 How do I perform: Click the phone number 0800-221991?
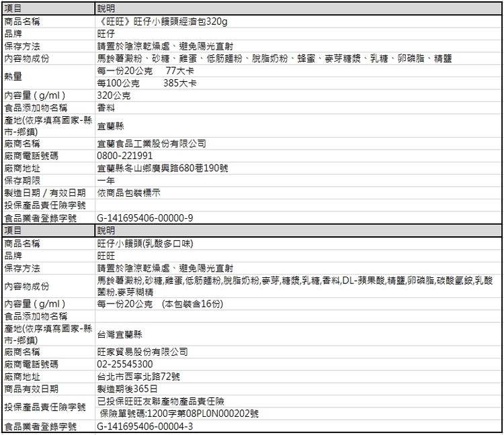click(x=125, y=156)
